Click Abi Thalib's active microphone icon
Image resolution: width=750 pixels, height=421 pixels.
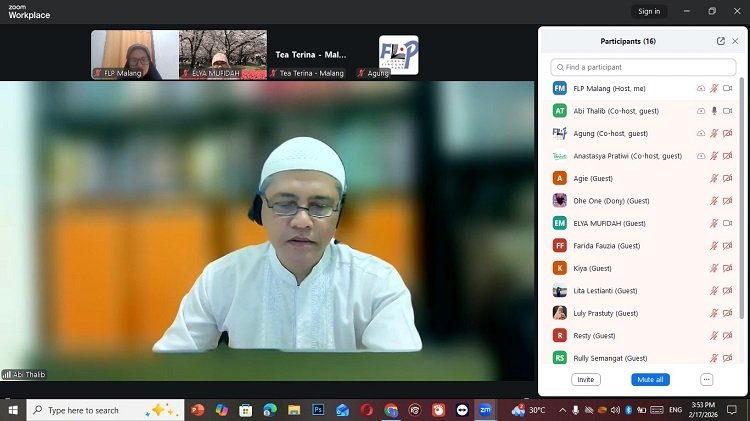[714, 111]
